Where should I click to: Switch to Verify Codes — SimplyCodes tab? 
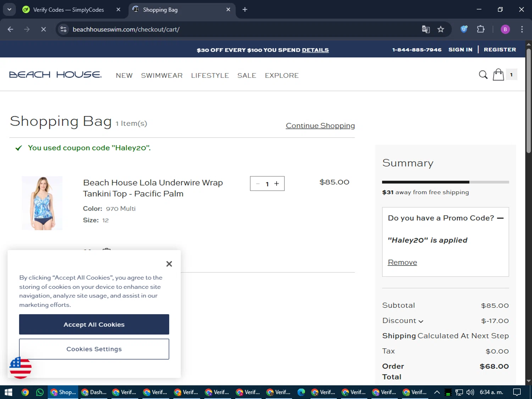point(68,10)
